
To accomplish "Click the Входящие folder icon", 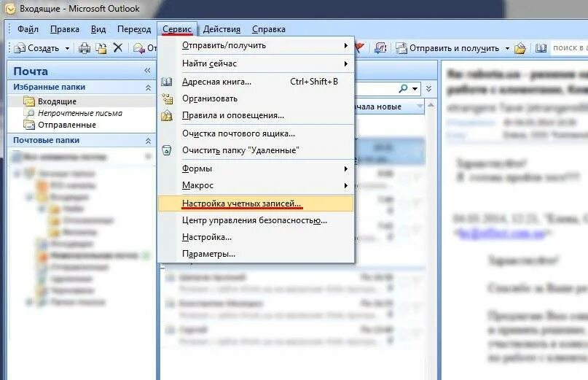I will 29,101.
